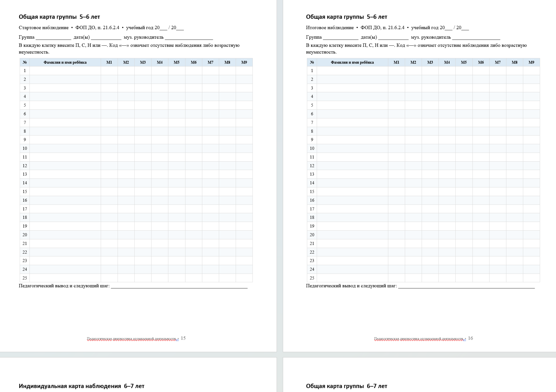This screenshot has height=392, width=556.
Task: Click 'Индивидуальная карта наблюдения 6–7 лет' heading
Action: click(x=81, y=386)
